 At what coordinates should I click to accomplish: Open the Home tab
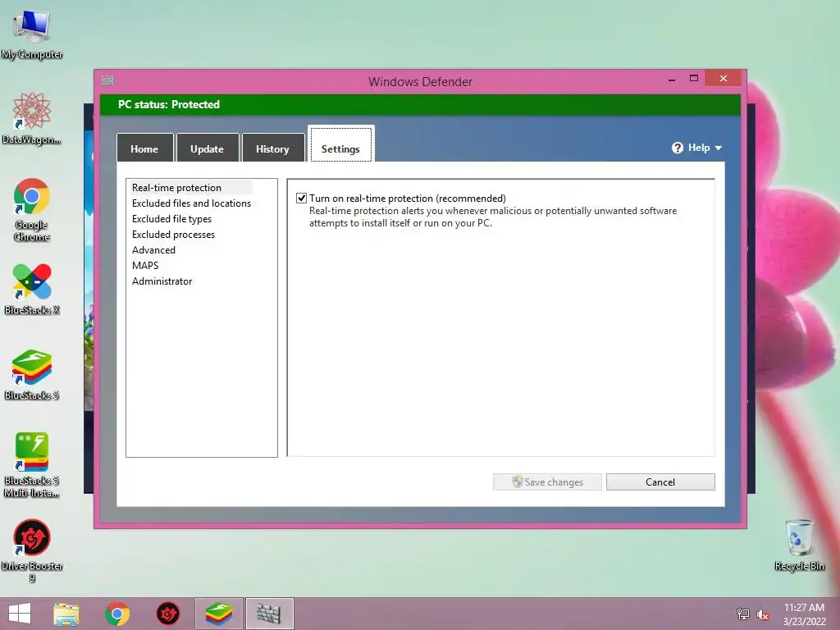point(144,148)
